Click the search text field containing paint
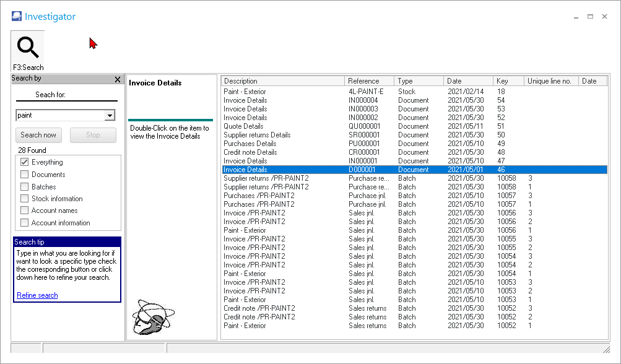The image size is (621, 364). click(59, 115)
